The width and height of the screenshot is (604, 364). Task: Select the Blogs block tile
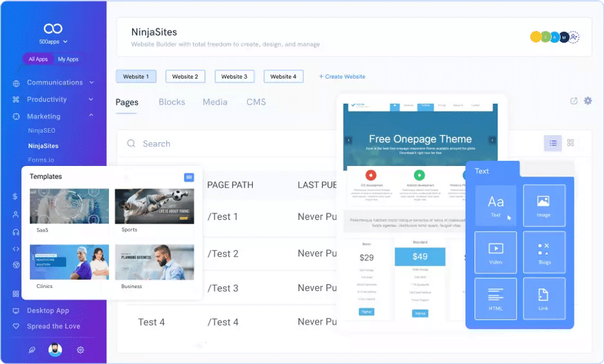(x=544, y=253)
